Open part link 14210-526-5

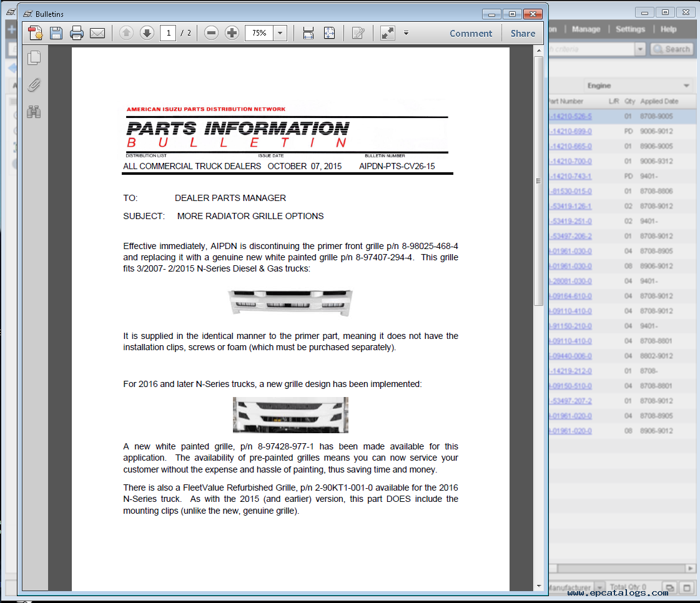(571, 117)
